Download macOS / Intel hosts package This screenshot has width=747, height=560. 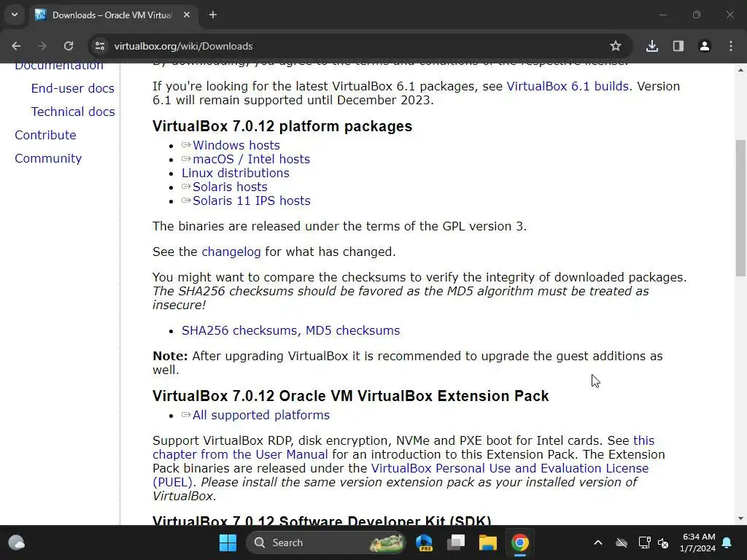click(251, 159)
